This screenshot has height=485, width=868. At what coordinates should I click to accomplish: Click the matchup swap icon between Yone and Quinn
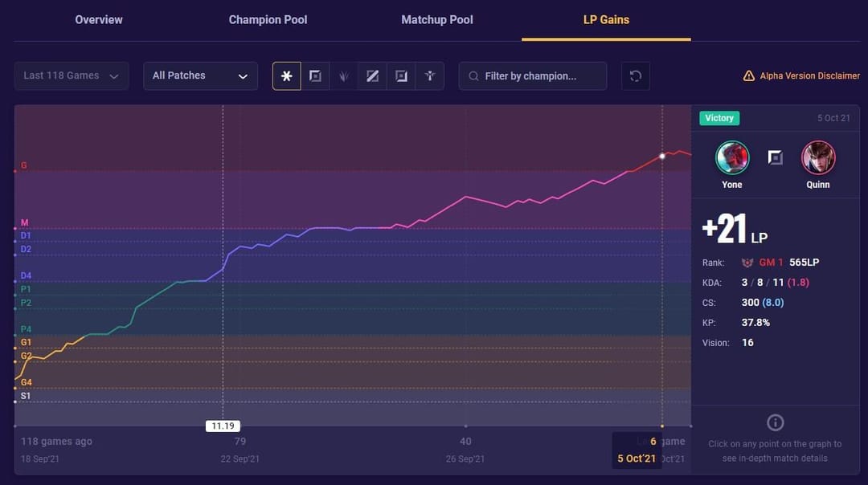point(775,157)
